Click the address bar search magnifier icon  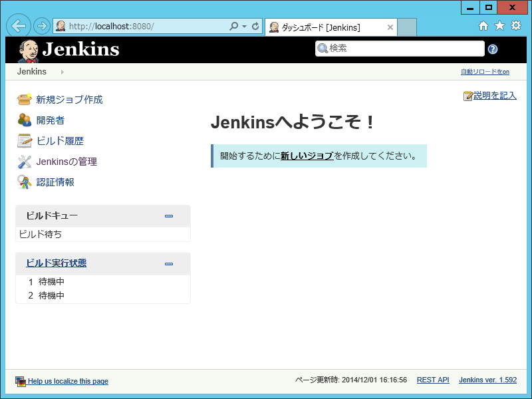coord(234,26)
